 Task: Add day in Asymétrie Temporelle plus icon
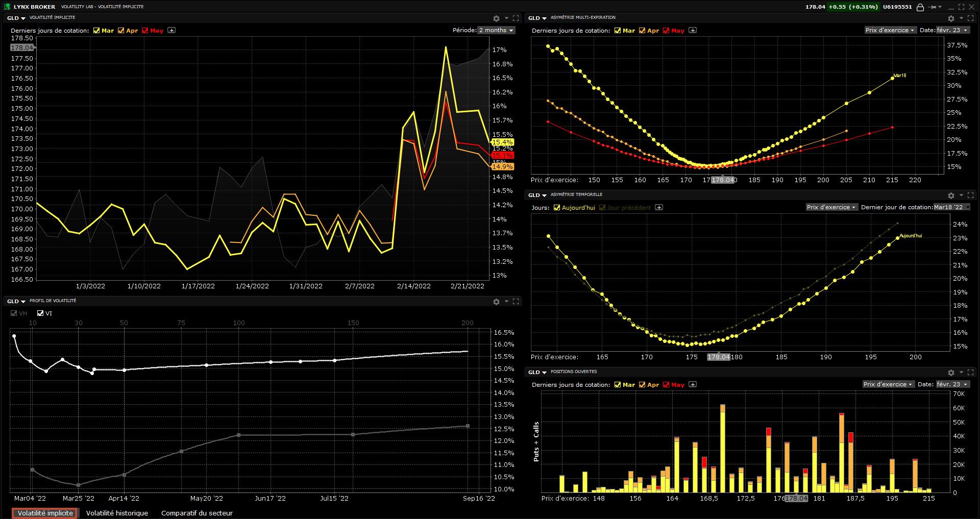click(659, 207)
